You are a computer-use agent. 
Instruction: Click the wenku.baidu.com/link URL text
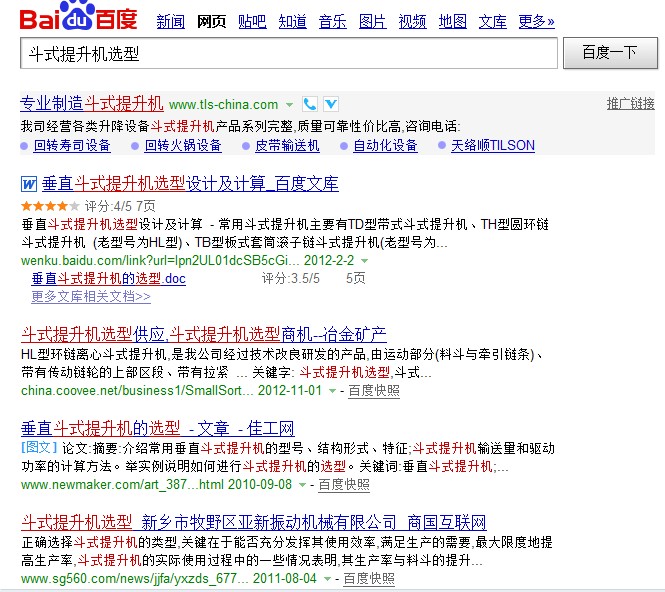pyautogui.click(x=160, y=260)
